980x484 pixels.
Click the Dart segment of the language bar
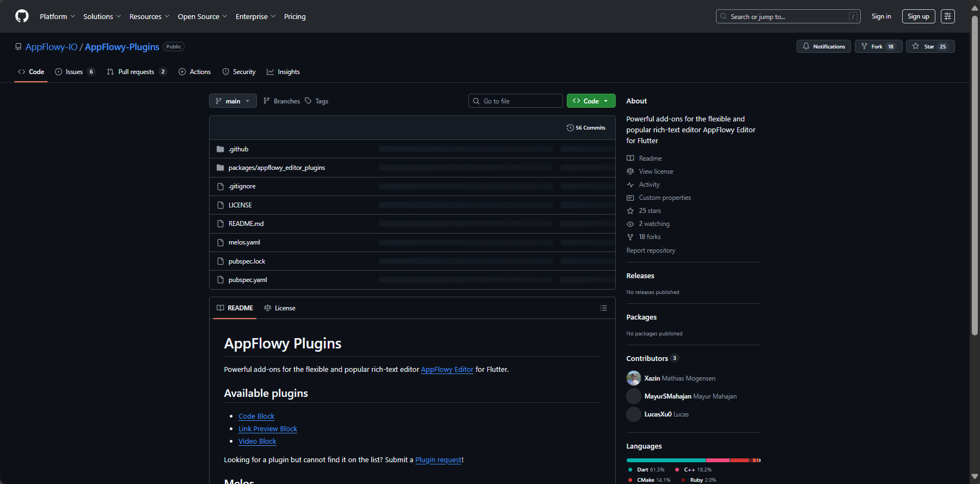[x=666, y=461]
